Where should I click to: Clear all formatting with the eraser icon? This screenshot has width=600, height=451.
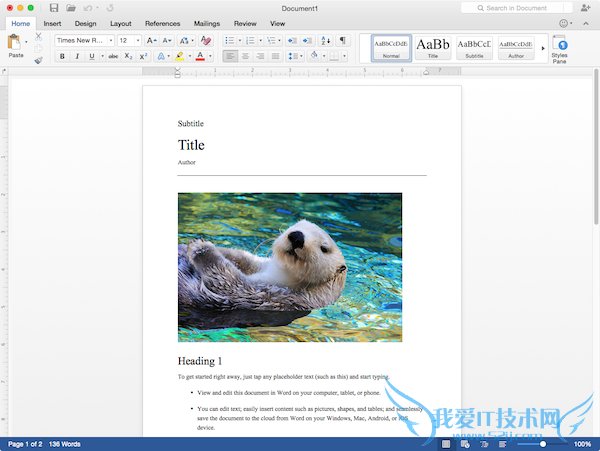pyautogui.click(x=206, y=40)
